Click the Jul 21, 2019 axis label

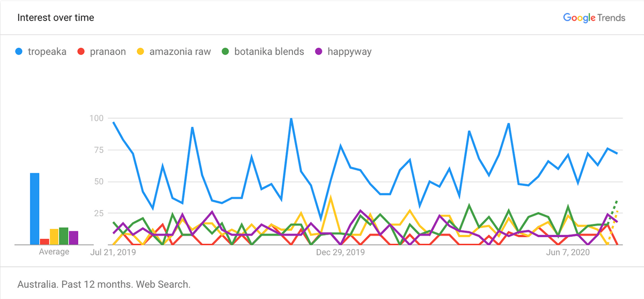click(113, 252)
